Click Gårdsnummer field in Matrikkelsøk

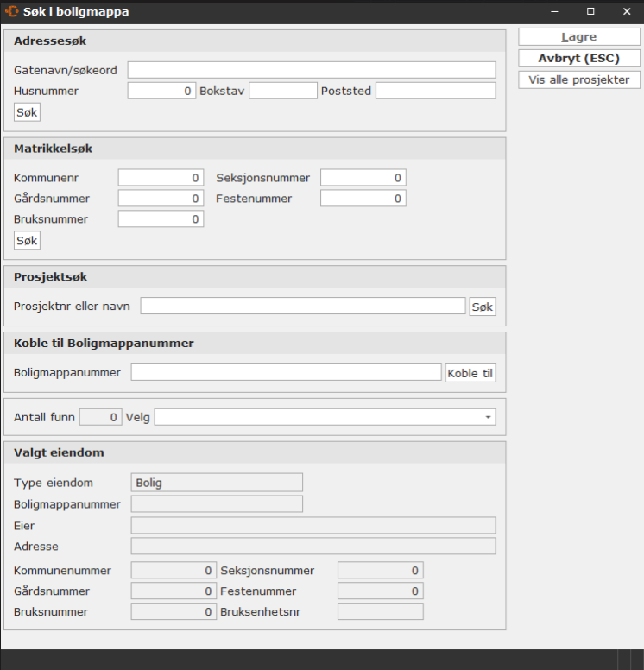[161, 199]
